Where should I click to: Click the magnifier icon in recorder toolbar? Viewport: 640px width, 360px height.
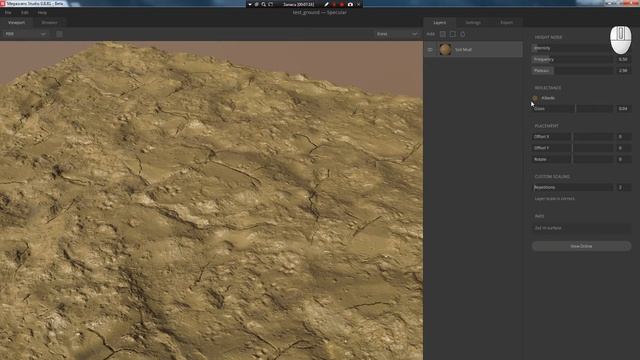coord(264,4)
